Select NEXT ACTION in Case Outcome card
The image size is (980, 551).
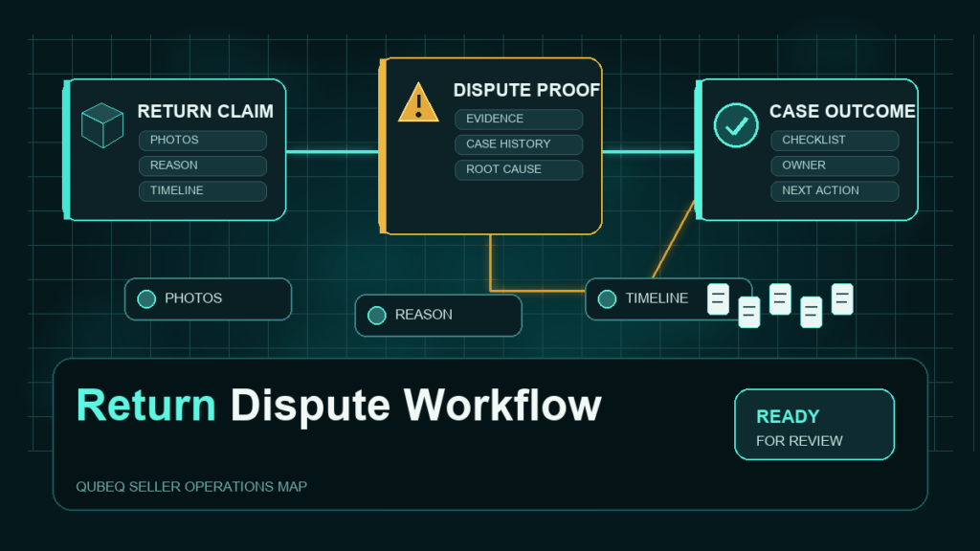pos(835,190)
